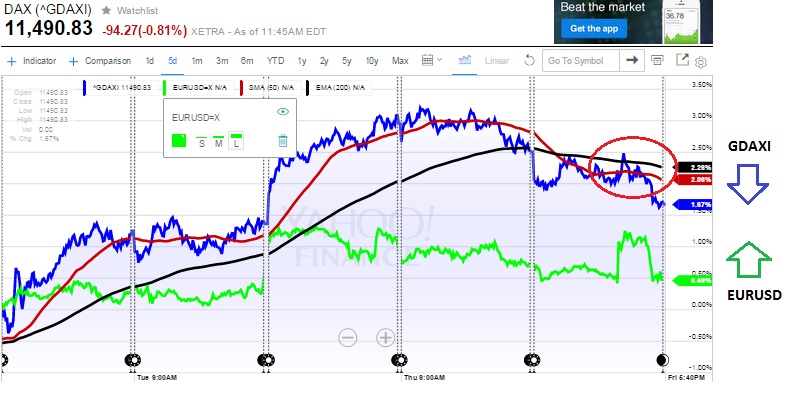Image resolution: width=795 pixels, height=410 pixels.
Task: Open the events display icon in toolbar
Action: click(x=657, y=61)
